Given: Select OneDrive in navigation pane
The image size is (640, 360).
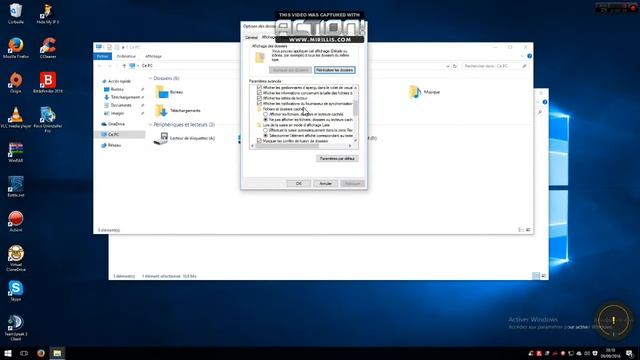Looking at the screenshot, I should click(116, 124).
